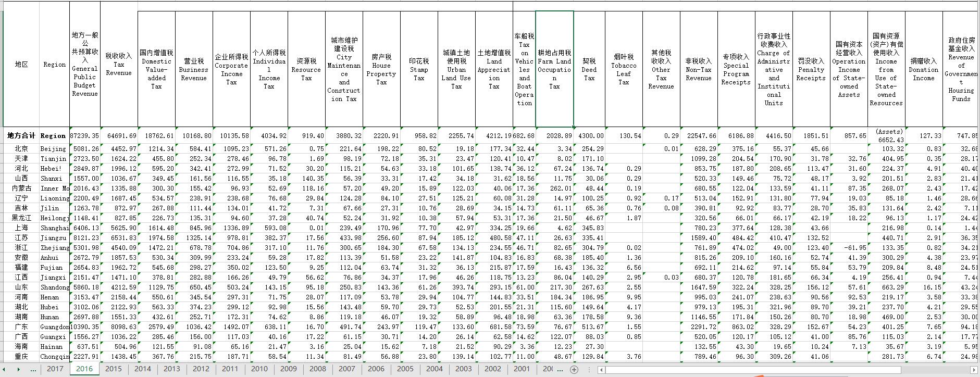Click the 地方合计 totals row label
Screen dimensions: 980x377
pos(21,135)
